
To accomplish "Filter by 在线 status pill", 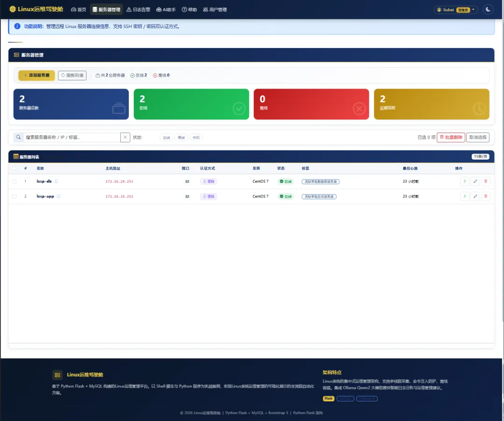I will point(166,138).
